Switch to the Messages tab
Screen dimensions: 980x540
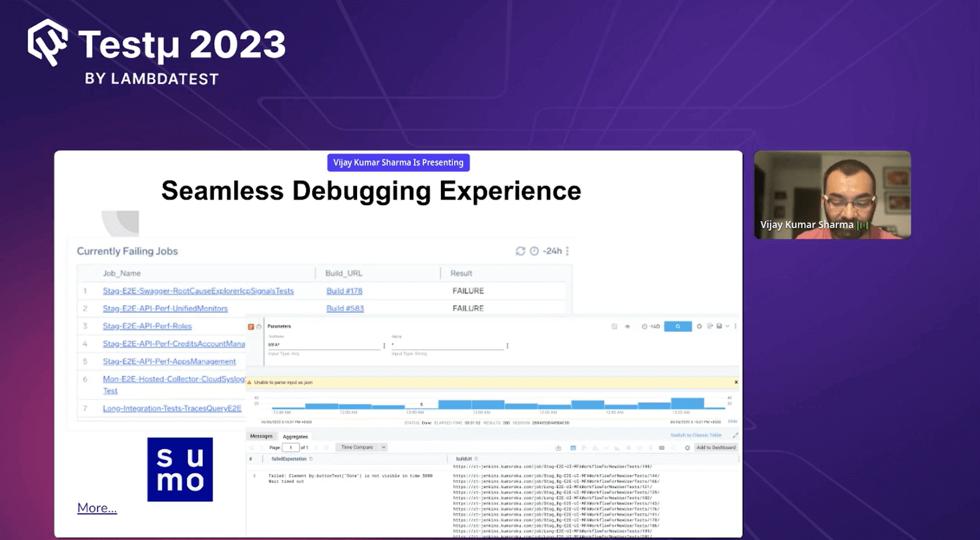[x=261, y=436]
